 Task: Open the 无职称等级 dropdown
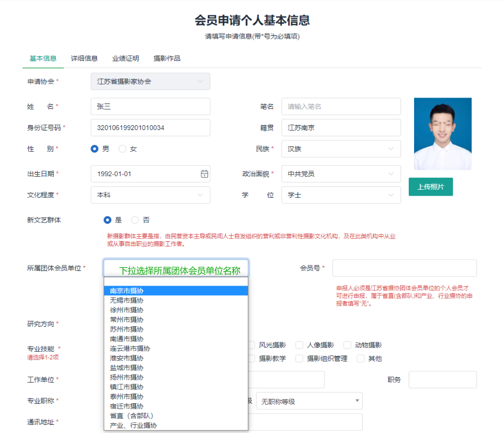309,400
